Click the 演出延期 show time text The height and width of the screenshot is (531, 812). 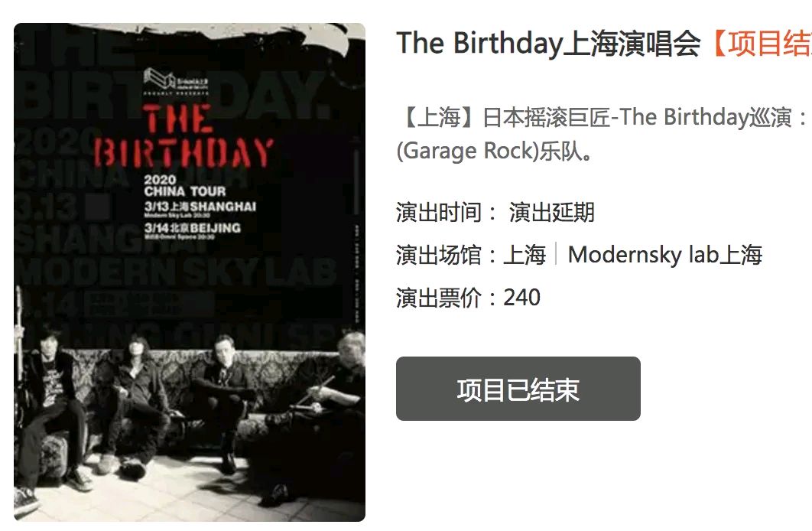[551, 213]
